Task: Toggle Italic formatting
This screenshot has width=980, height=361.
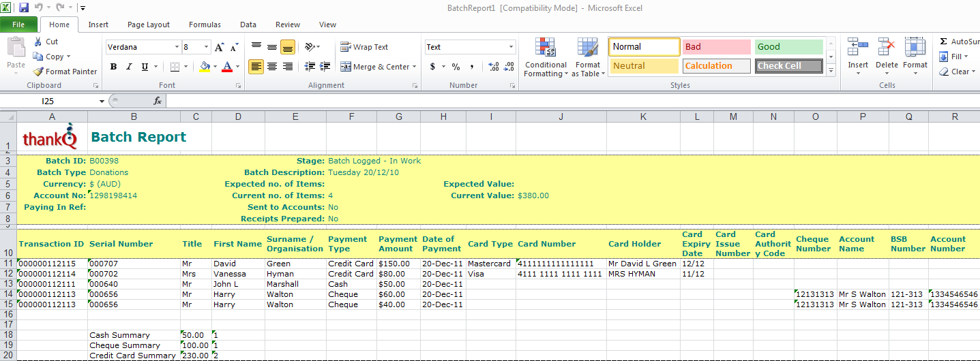Action: click(129, 67)
